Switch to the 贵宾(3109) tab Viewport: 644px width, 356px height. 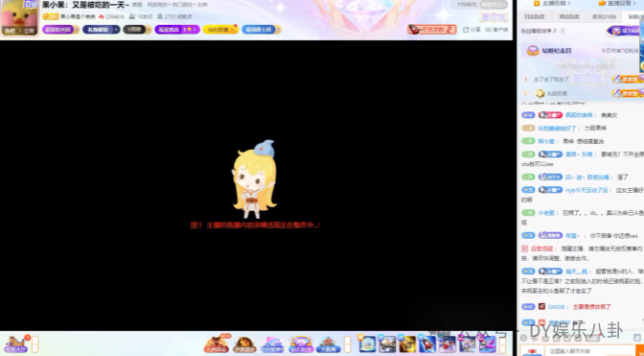pos(604,17)
